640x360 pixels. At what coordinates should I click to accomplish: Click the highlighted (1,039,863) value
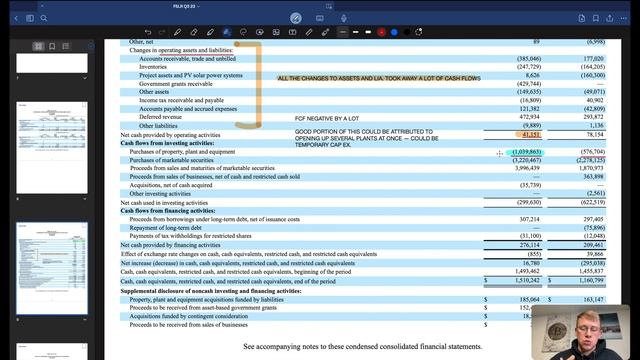point(527,152)
